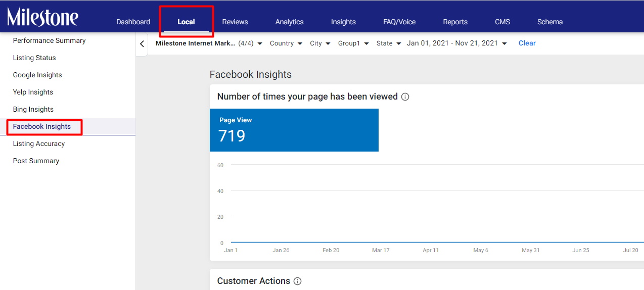Select the Local tab

[186, 22]
